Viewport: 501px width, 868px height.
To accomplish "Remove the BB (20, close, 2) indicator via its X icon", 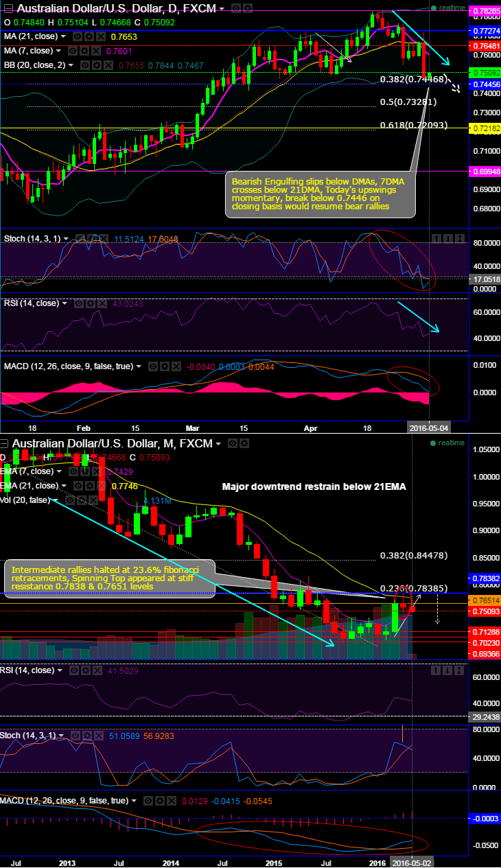I will pyautogui.click(x=107, y=64).
